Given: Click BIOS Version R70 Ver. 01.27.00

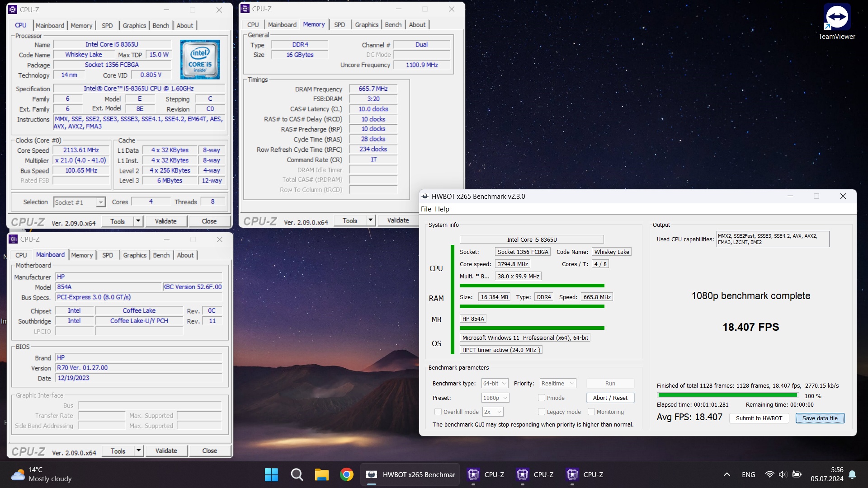Looking at the screenshot, I should [x=139, y=368].
